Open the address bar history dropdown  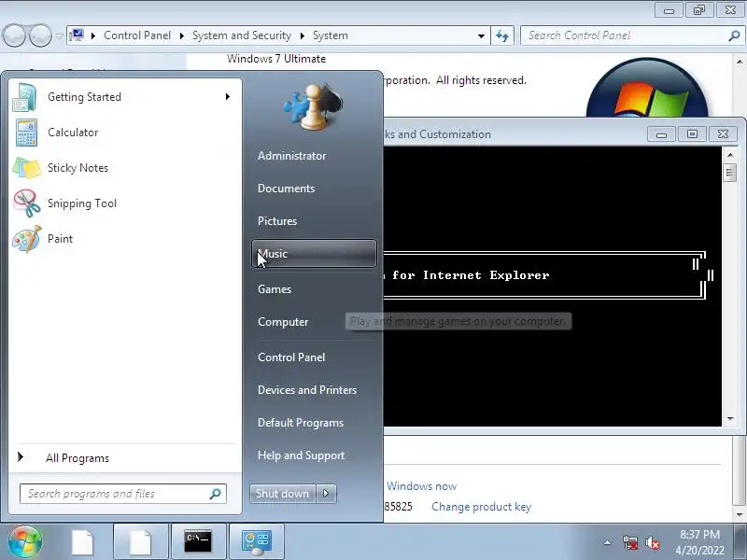(481, 35)
